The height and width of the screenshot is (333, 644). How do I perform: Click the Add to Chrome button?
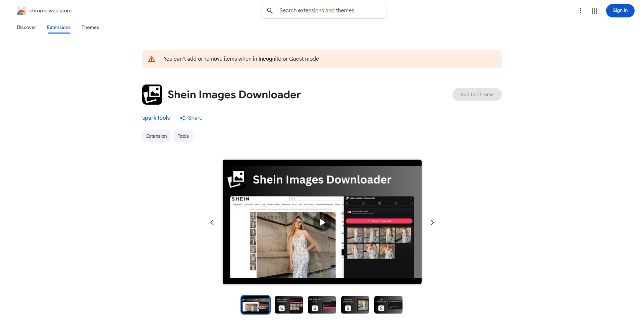(x=477, y=94)
